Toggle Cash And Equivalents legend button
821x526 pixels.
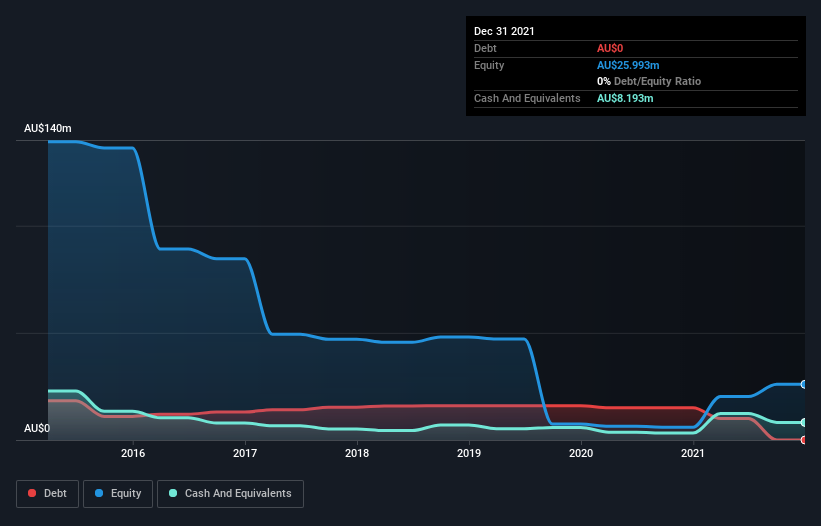click(230, 494)
